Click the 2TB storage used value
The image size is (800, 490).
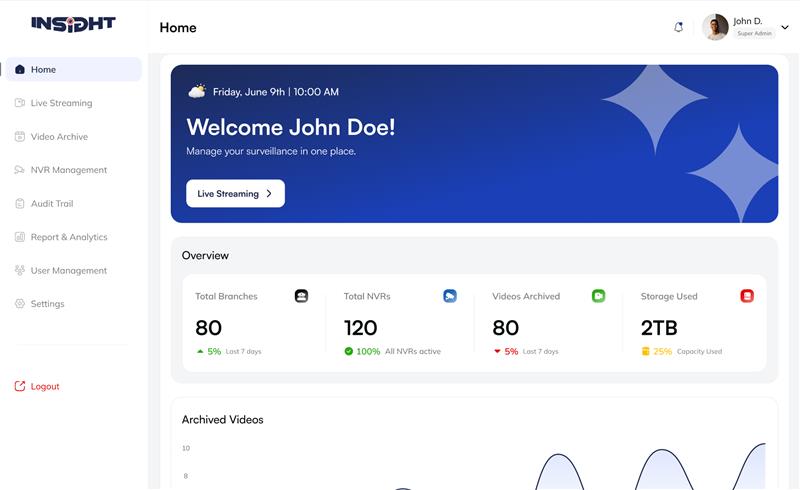point(659,328)
